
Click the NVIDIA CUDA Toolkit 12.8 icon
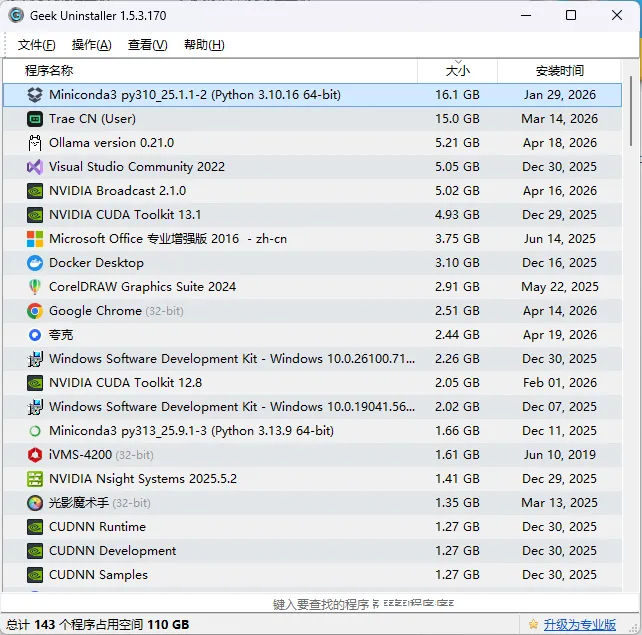[x=35, y=383]
